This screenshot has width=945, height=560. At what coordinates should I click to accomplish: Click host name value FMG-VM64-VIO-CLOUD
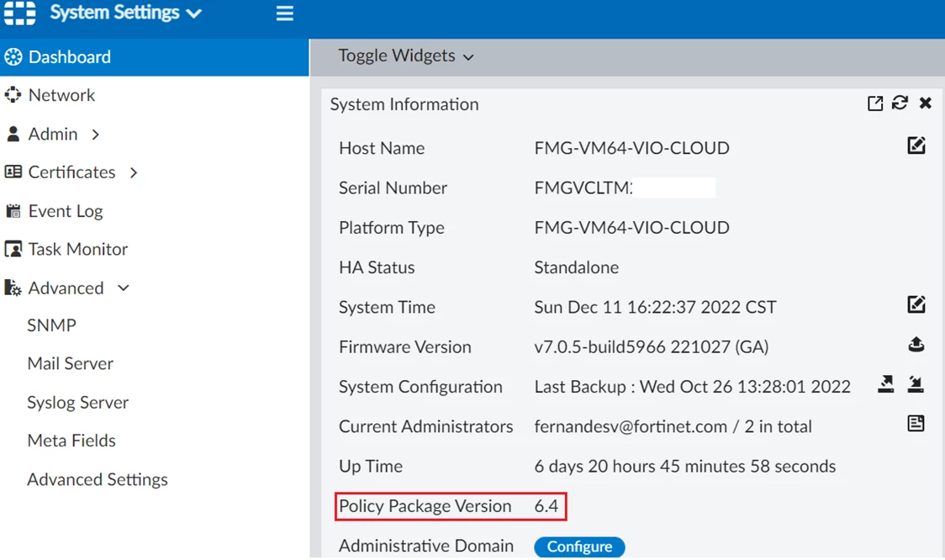click(631, 148)
